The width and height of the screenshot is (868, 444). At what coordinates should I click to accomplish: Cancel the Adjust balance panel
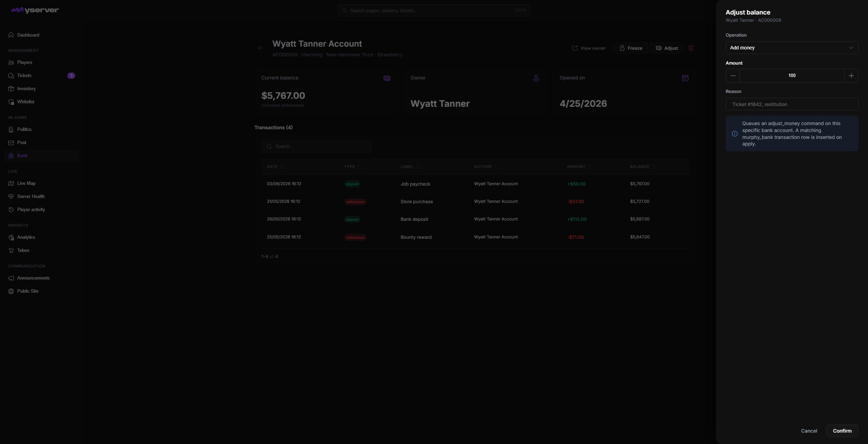click(x=809, y=431)
